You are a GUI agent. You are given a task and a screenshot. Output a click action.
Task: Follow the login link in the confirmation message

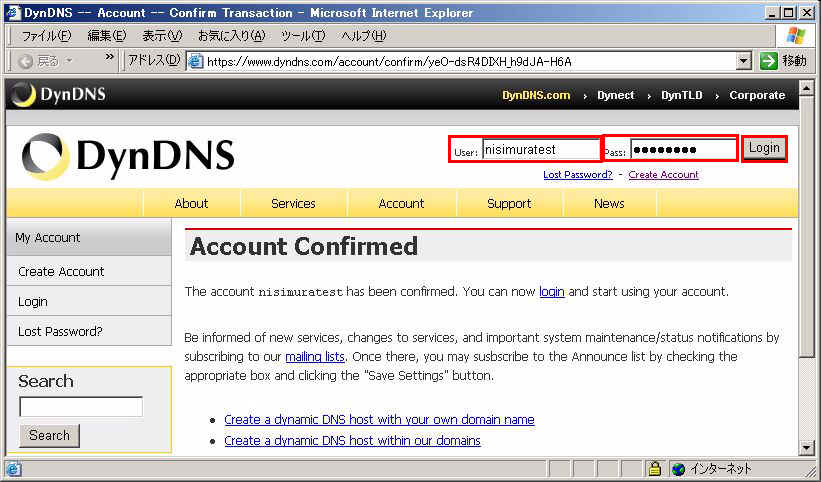tap(552, 292)
